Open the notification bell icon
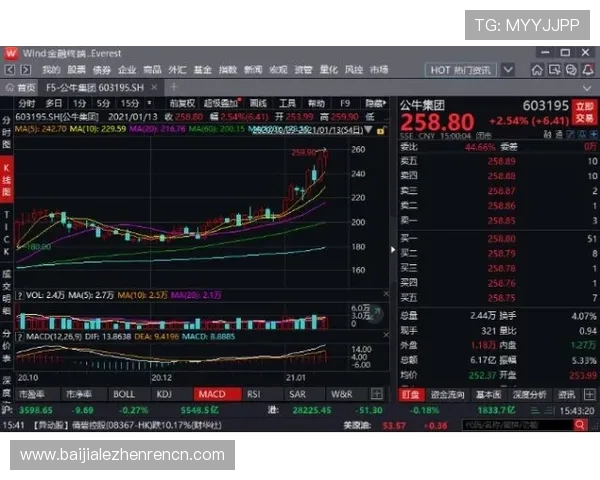600x480 pixels. click(x=588, y=70)
